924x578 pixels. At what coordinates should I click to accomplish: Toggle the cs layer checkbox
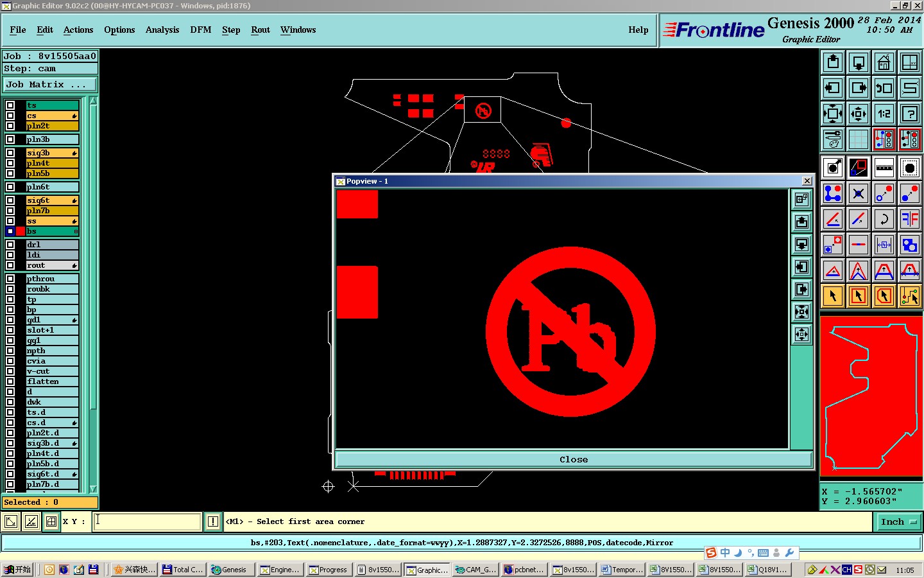(10, 116)
